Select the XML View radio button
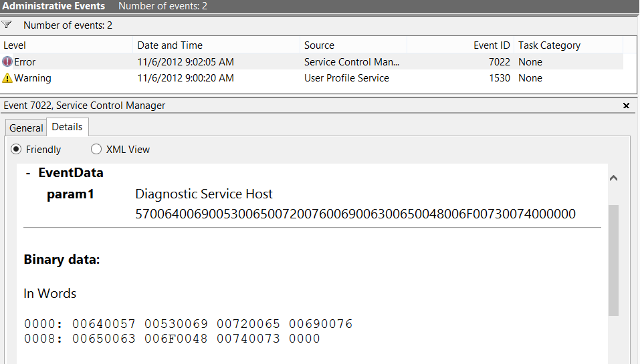 click(x=96, y=150)
